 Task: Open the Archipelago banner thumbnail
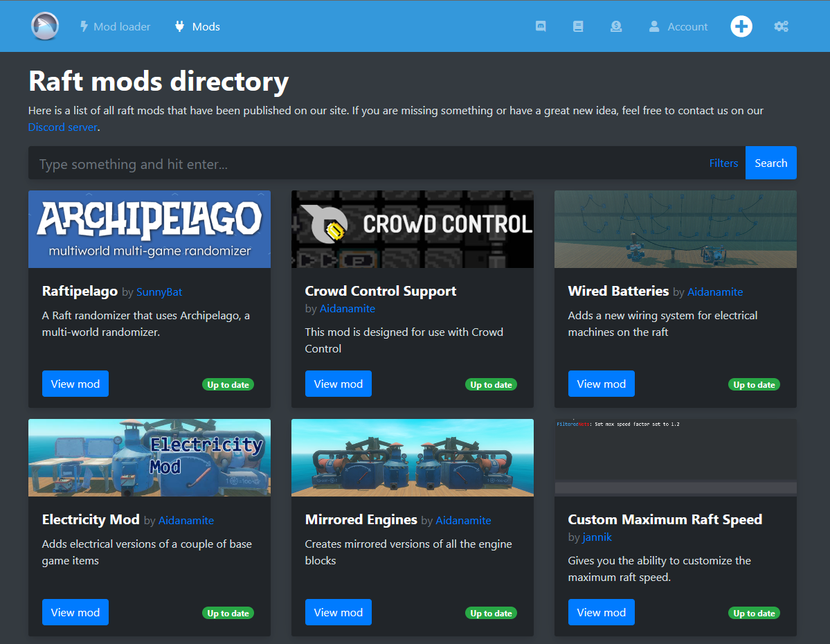150,229
